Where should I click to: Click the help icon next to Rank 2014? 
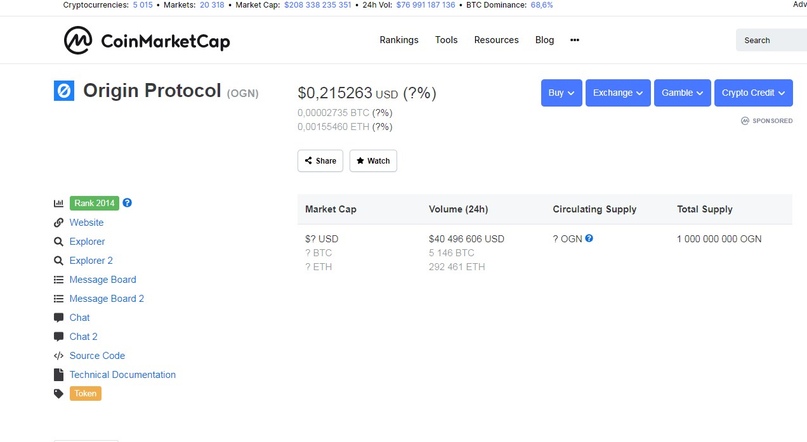(x=127, y=203)
